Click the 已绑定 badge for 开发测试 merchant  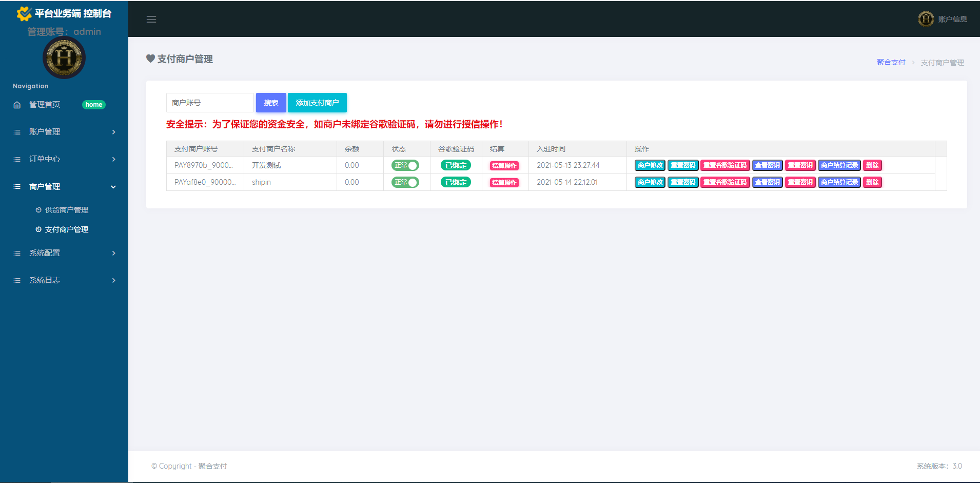(x=455, y=165)
